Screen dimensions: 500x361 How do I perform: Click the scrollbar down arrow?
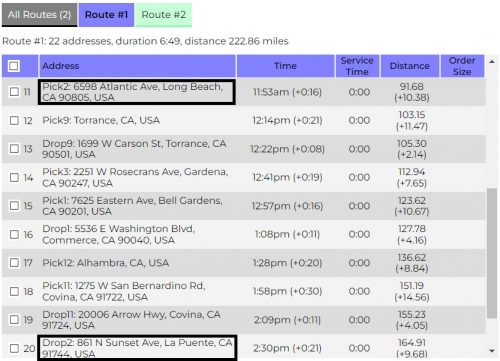click(x=492, y=351)
